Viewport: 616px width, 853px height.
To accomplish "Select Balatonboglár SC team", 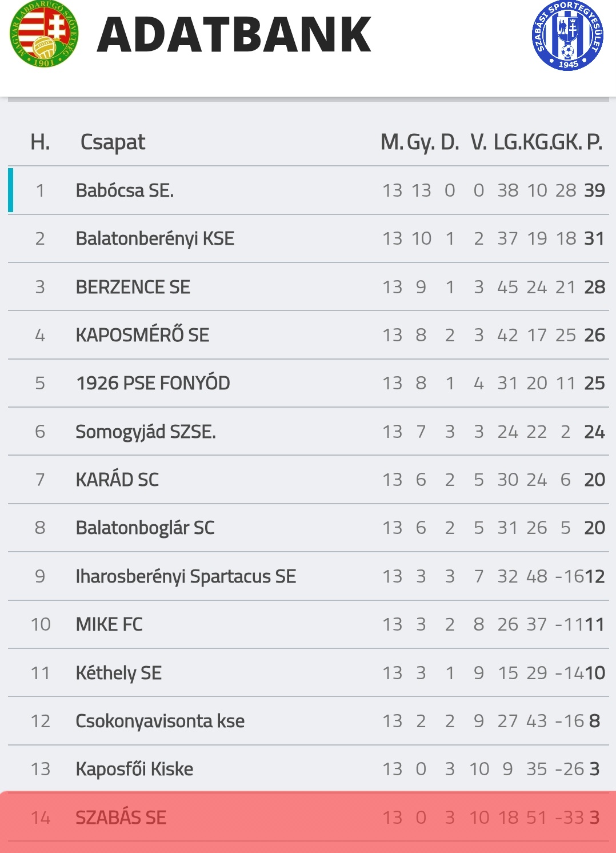I will (x=145, y=528).
